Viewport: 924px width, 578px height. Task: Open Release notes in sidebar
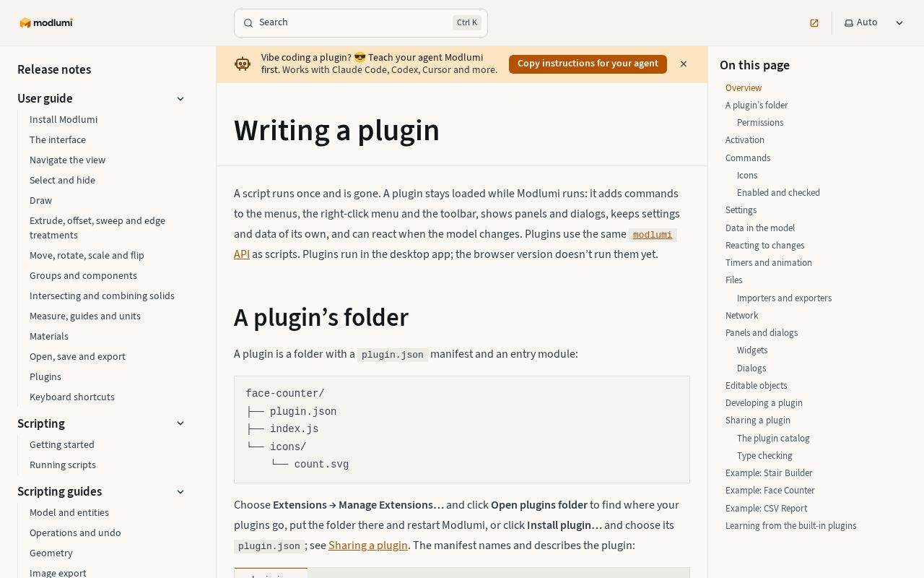[54, 69]
